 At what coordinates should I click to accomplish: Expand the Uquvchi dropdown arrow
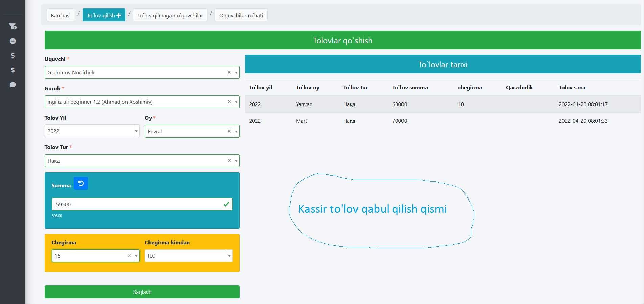click(236, 72)
